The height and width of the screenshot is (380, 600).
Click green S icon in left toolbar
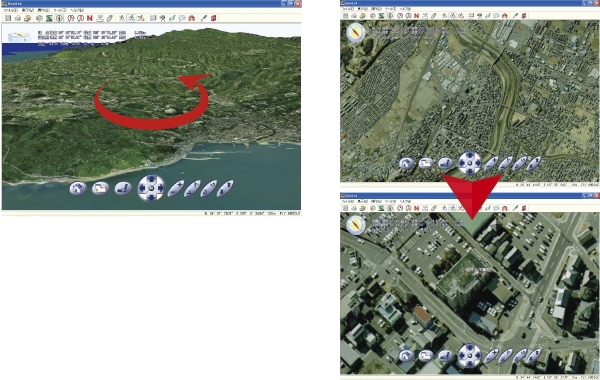[x=49, y=18]
